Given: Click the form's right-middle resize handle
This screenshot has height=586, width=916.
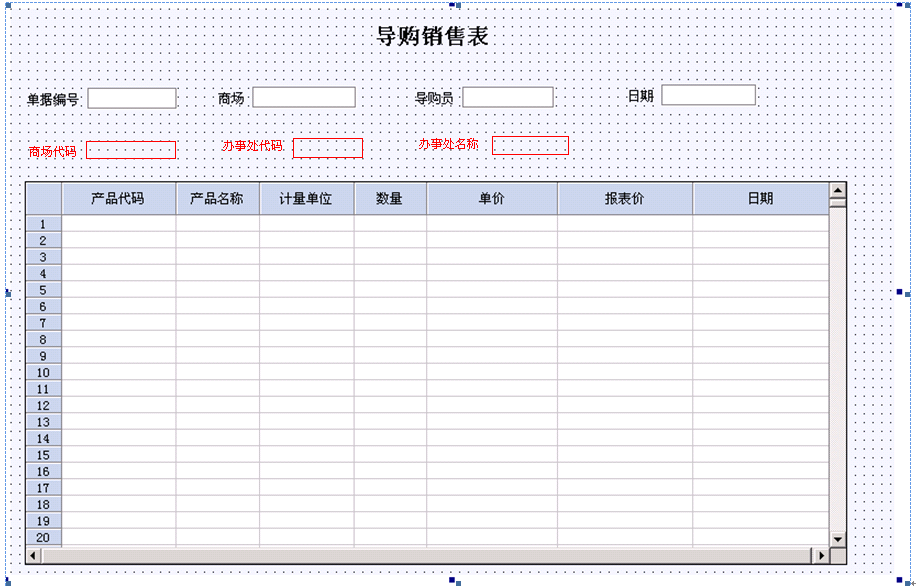Looking at the screenshot, I should click(908, 292).
